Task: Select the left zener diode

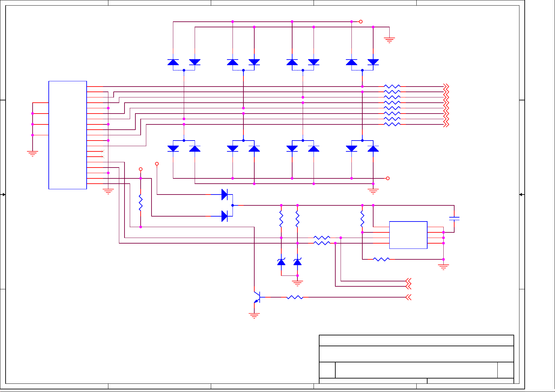Action: [281, 262]
